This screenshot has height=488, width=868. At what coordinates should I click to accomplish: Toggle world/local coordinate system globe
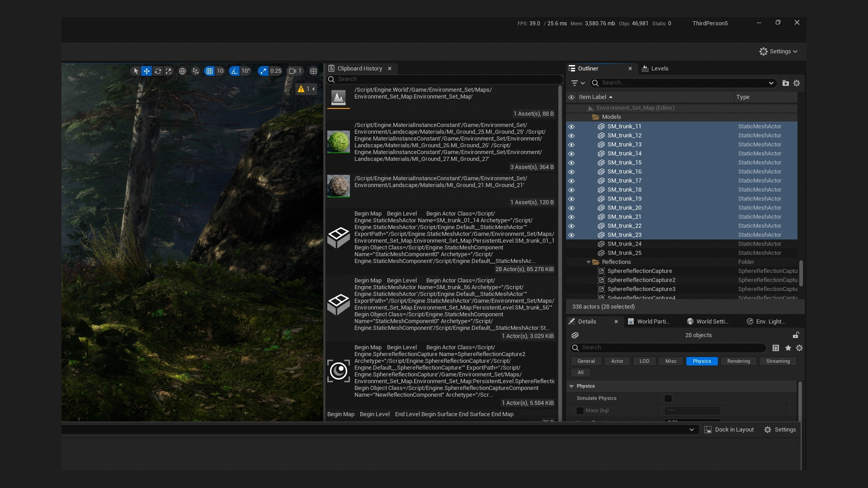[x=182, y=71]
